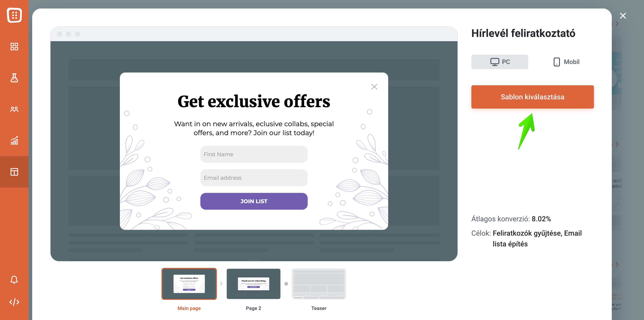Open the analytics chart icon
The height and width of the screenshot is (320, 644).
pos(14,141)
